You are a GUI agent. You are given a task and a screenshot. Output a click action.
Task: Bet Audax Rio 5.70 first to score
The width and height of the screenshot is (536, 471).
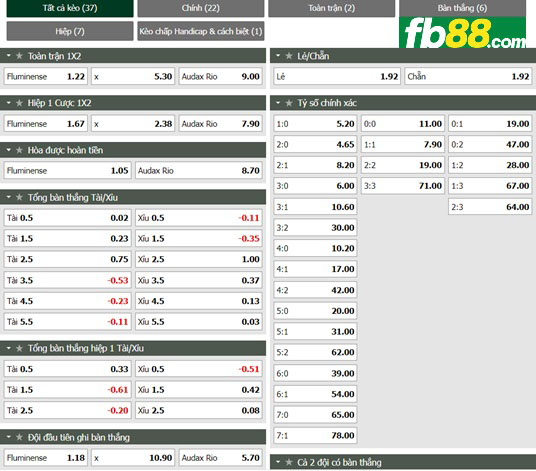[x=220, y=458]
